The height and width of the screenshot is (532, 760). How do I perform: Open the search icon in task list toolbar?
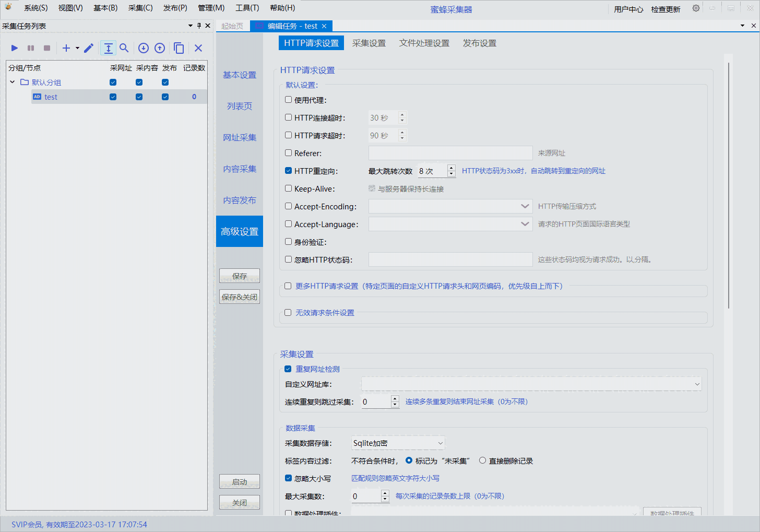(x=124, y=48)
